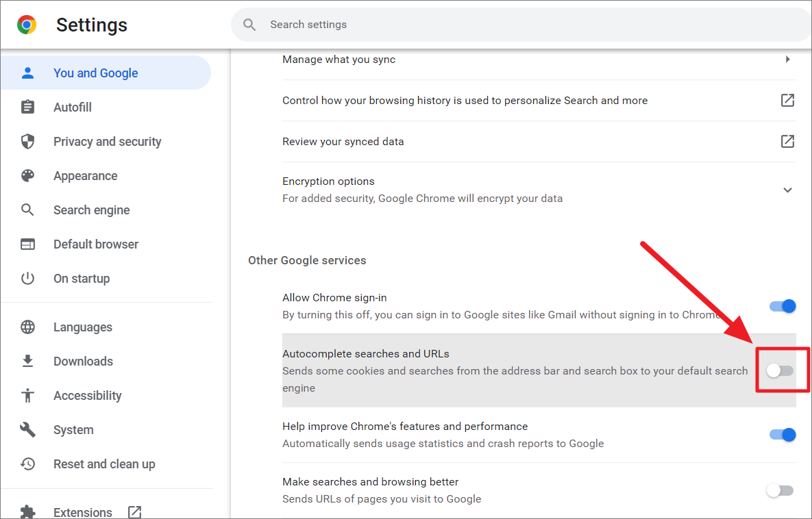Image resolution: width=812 pixels, height=519 pixels.
Task: Enable Autocomplete searches and URLs toggle
Action: tap(780, 370)
